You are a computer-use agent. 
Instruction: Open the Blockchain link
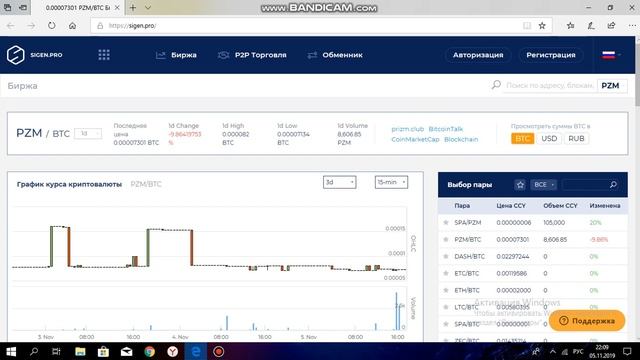[461, 139]
